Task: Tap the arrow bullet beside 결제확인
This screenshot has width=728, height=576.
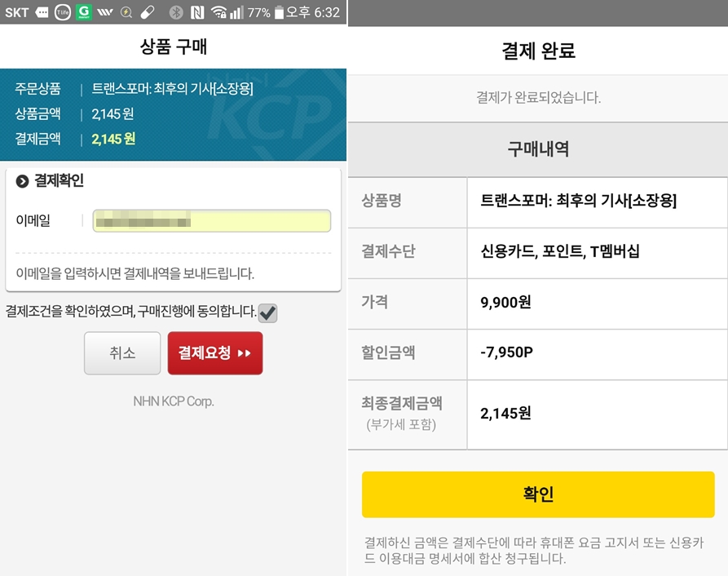Action: click(22, 181)
